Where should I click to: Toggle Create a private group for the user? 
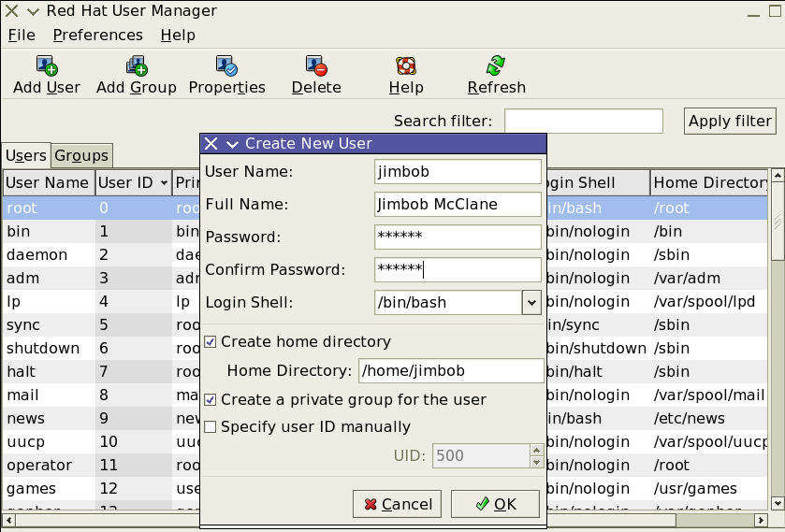[211, 400]
